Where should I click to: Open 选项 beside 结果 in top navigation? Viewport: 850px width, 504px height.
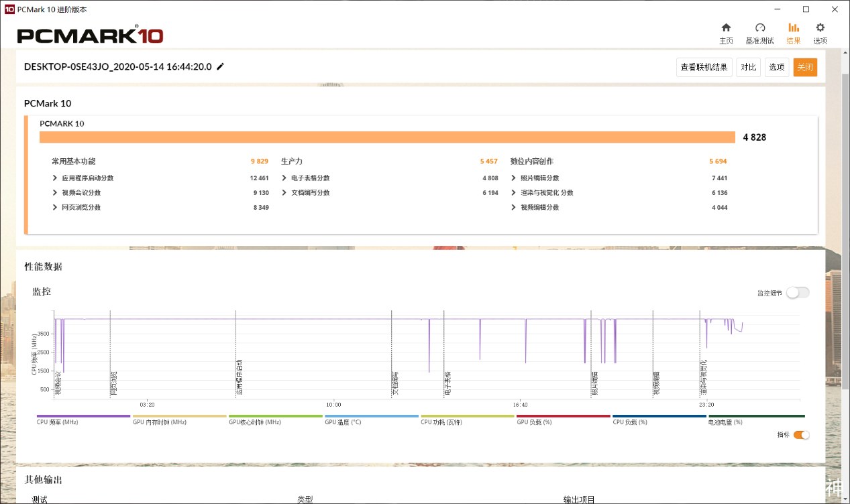point(820,34)
